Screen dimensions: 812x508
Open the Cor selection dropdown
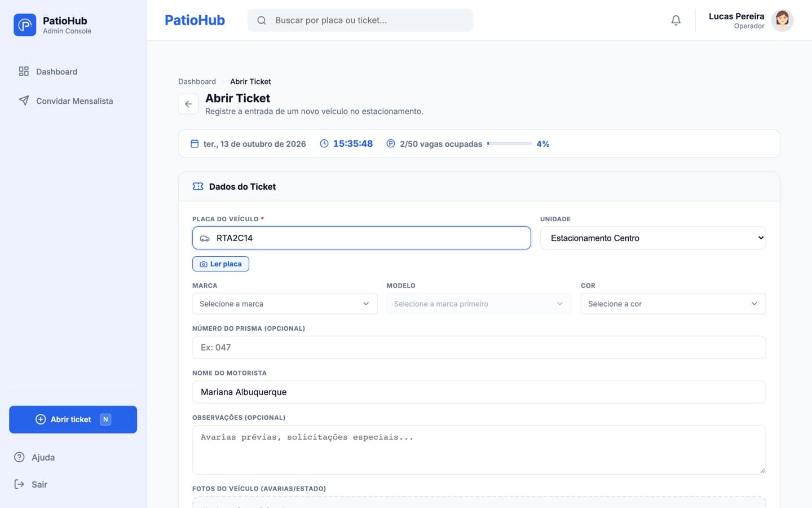(673, 304)
